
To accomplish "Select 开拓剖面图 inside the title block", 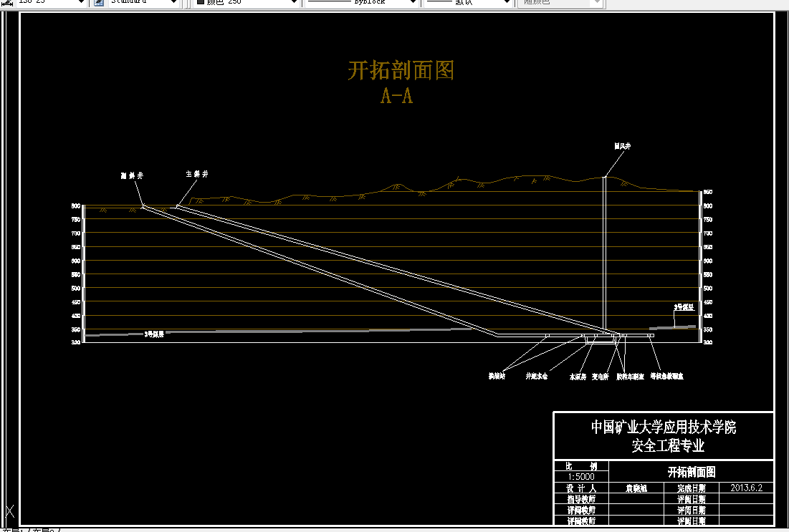I will tap(692, 472).
